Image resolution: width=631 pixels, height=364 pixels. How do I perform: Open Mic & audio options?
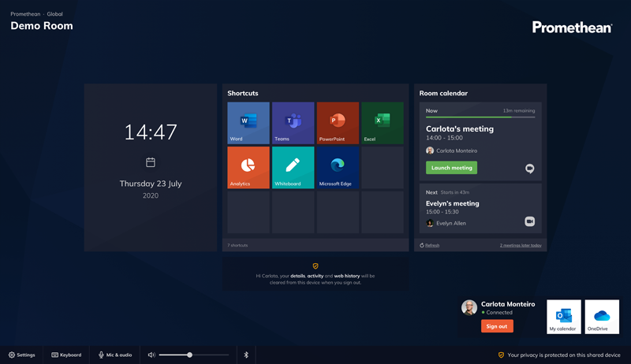pos(115,355)
